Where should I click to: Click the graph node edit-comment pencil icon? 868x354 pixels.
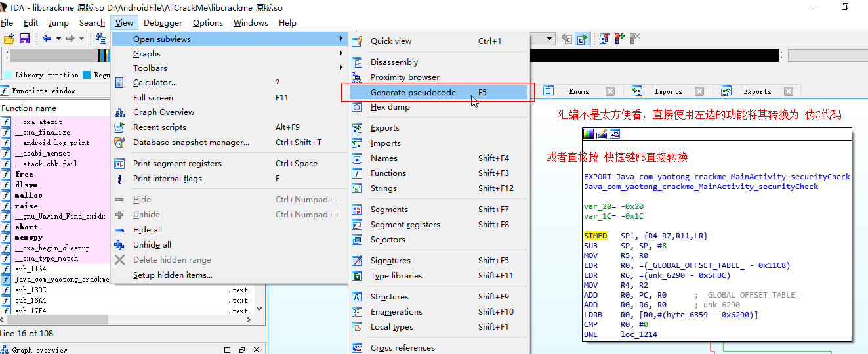pos(602,135)
